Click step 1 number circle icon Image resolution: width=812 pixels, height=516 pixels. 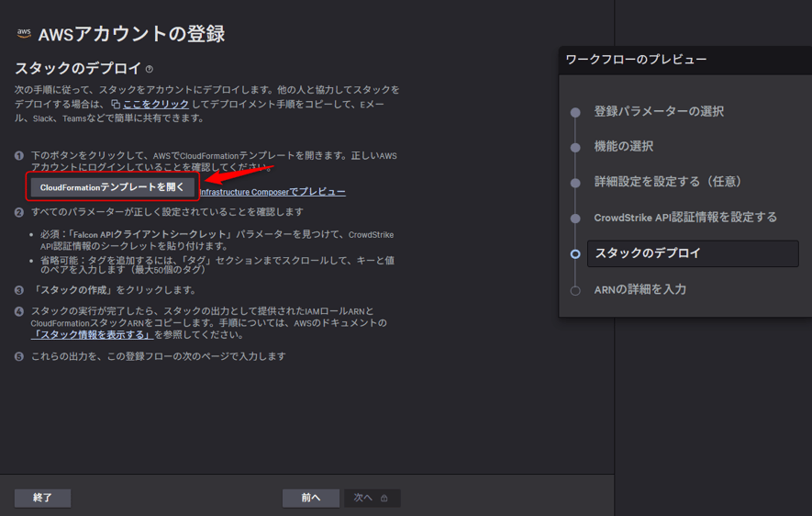19,156
